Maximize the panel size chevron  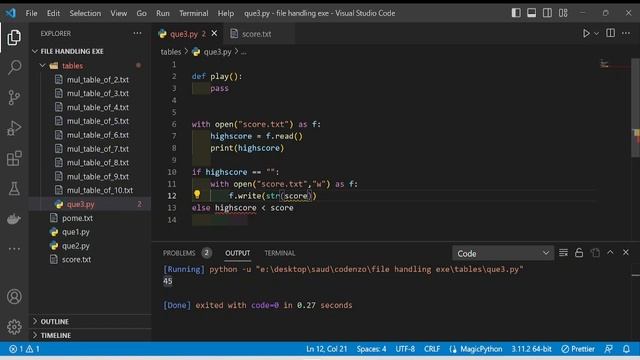(x=610, y=252)
